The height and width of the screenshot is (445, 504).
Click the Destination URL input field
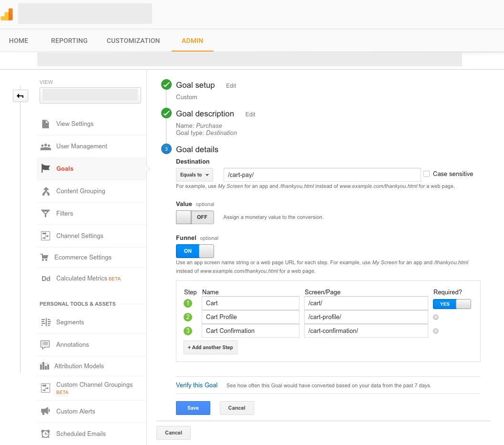322,175
